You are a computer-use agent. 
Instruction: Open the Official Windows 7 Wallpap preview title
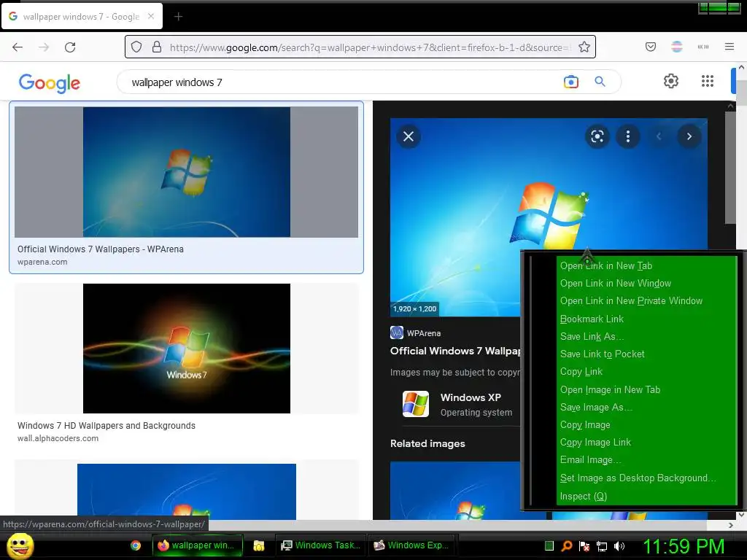pyautogui.click(x=455, y=351)
